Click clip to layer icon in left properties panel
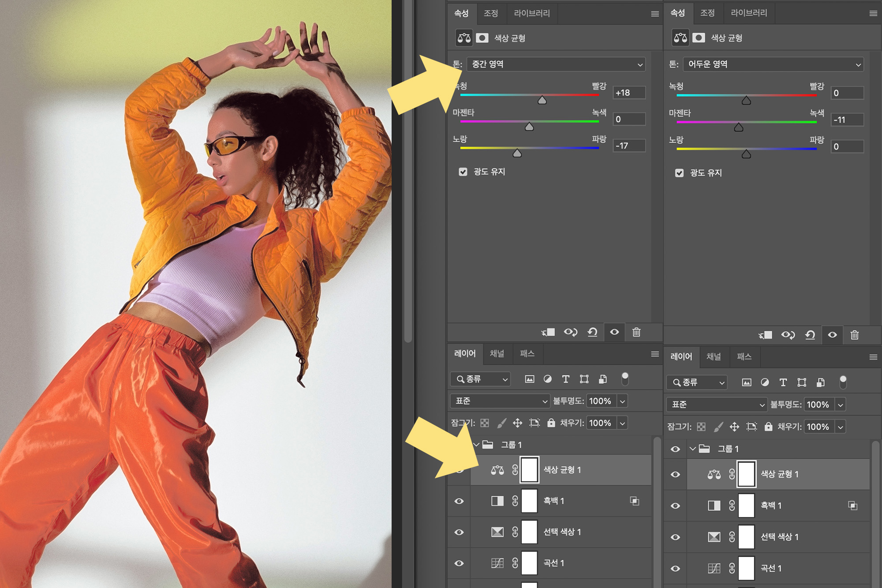The height and width of the screenshot is (588, 882). click(548, 332)
